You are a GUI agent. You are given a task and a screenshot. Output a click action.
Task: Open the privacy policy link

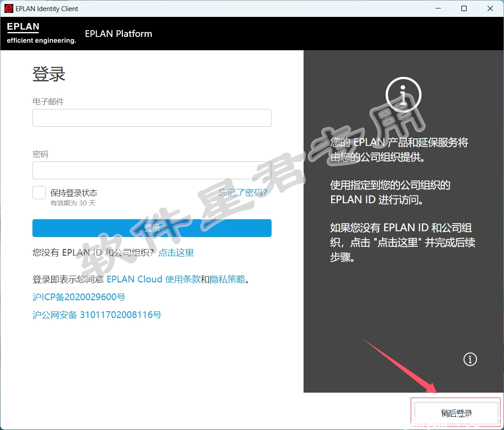228,279
